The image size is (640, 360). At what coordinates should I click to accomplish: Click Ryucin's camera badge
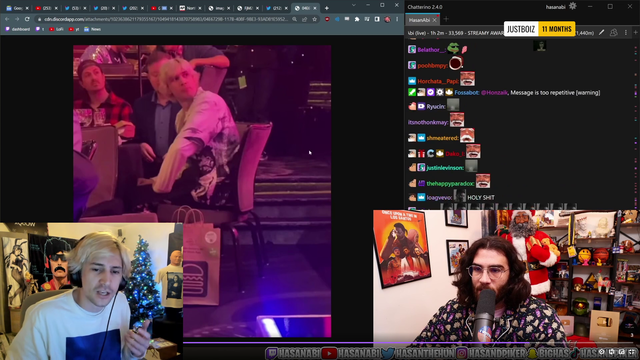tap(421, 106)
